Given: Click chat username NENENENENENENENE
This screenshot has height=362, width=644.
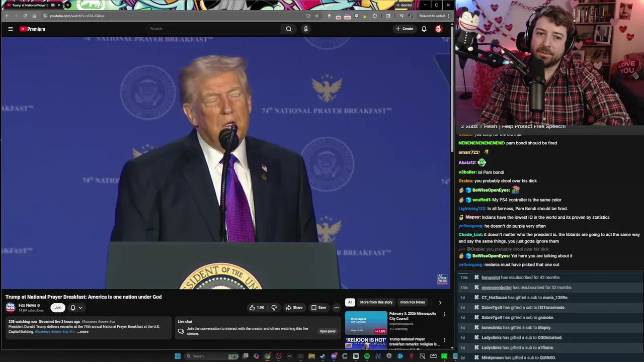Looking at the screenshot, I should [x=481, y=143].
